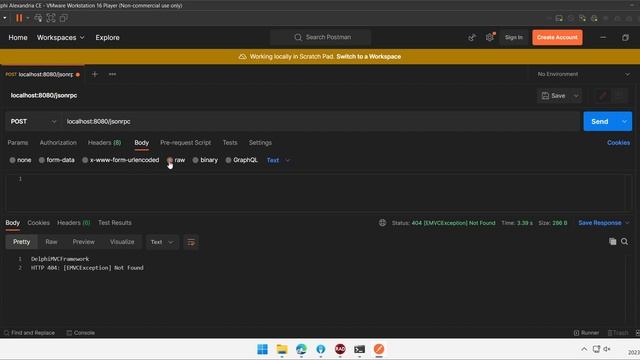Open File Explorer from the taskbar
This screenshot has height=360, width=640.
282,349
